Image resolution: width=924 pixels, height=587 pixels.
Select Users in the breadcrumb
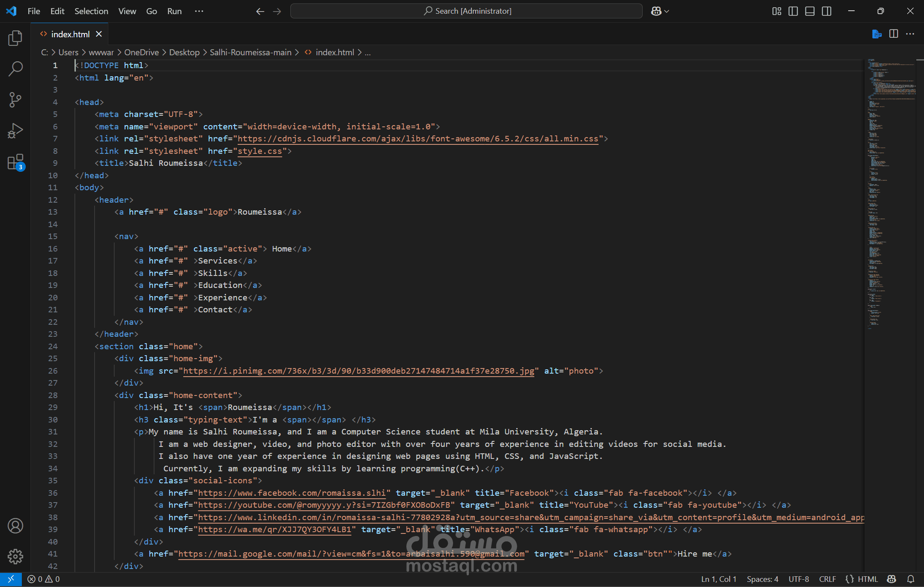coord(69,52)
